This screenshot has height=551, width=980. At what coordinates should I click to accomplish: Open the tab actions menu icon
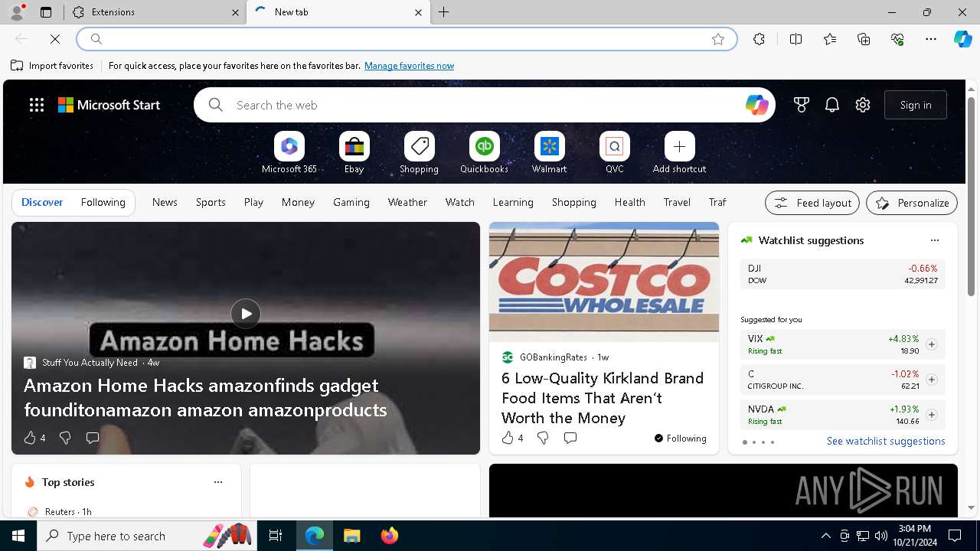point(46,12)
